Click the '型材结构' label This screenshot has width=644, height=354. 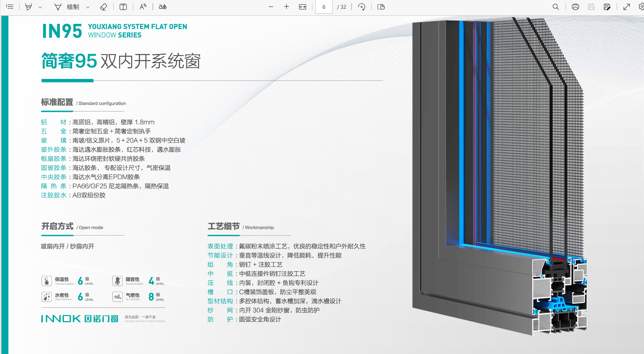[220, 301]
